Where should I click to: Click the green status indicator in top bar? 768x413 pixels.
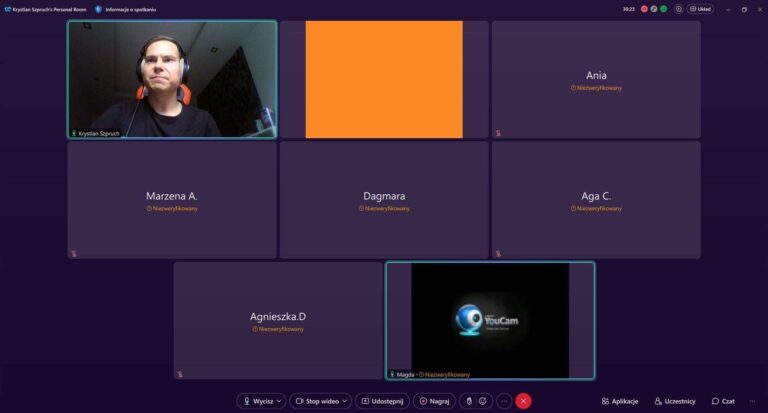click(663, 9)
